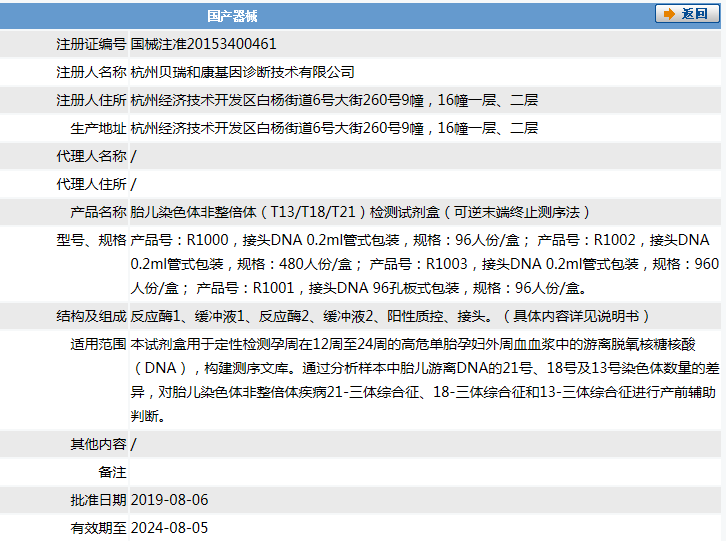The width and height of the screenshot is (726, 541).
Task: Click the orange arrow icon beside 返回
Action: tap(668, 14)
